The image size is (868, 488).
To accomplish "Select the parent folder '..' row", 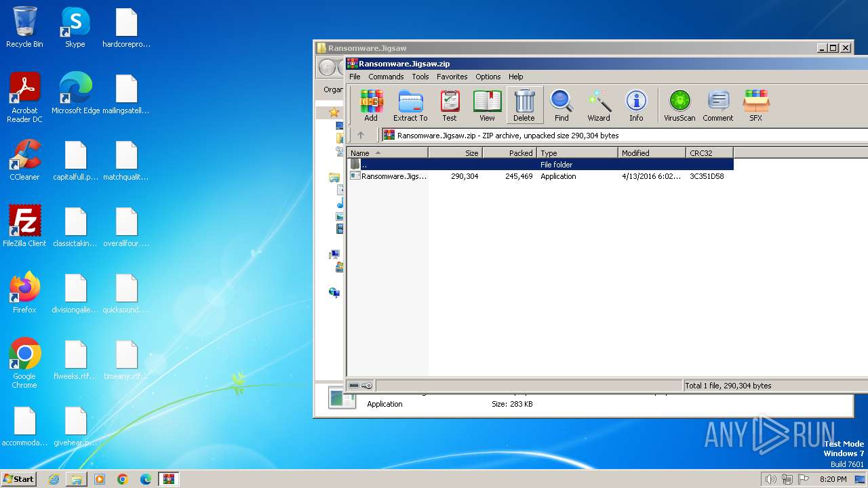I will click(540, 165).
